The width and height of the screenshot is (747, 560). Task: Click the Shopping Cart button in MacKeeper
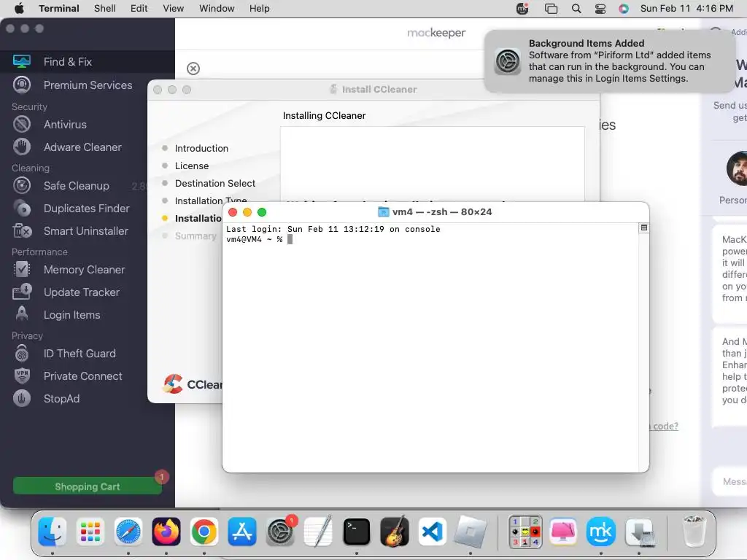click(x=88, y=486)
